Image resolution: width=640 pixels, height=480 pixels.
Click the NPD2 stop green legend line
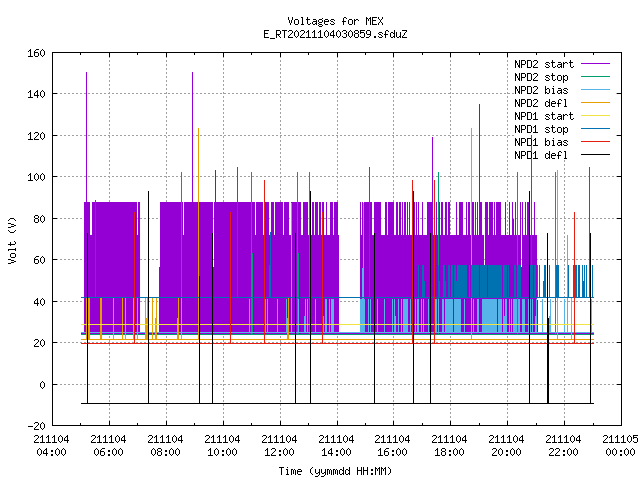[595, 77]
